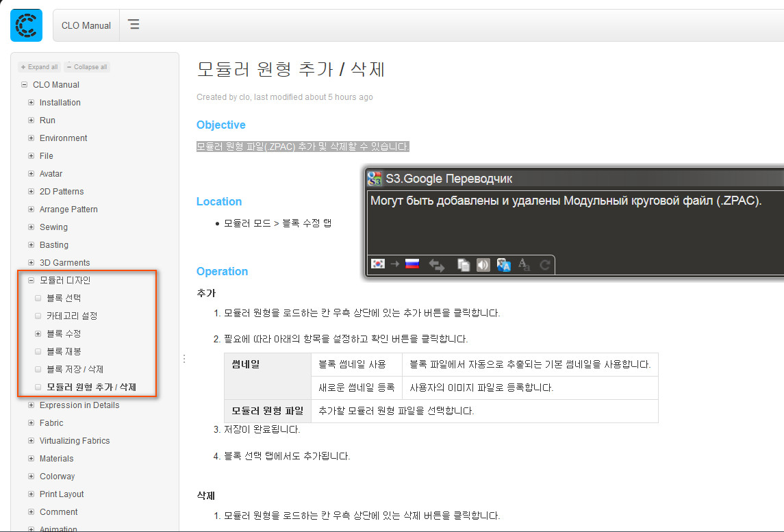Expand the Avatar tree node

click(x=31, y=173)
